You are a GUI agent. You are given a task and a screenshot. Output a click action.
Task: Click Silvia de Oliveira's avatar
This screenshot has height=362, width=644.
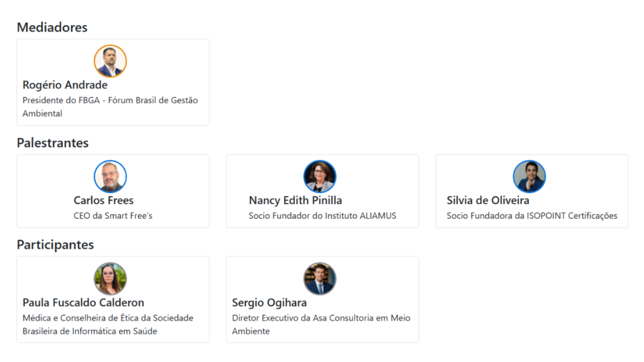529,177
